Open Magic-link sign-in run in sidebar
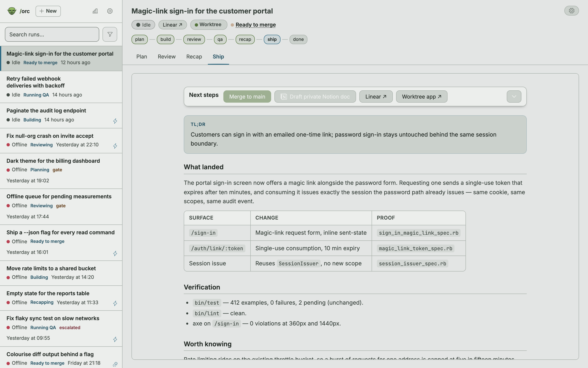The width and height of the screenshot is (588, 368). tap(61, 58)
